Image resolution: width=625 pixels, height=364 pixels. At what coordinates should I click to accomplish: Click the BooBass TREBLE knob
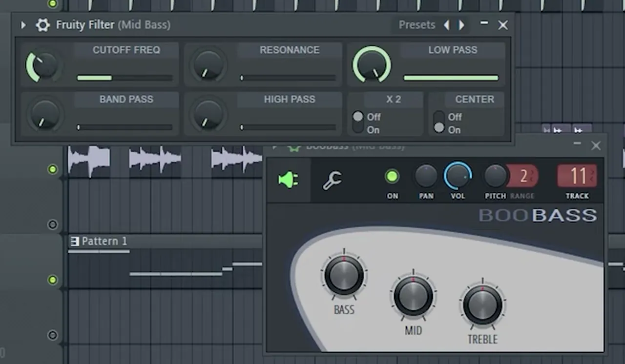click(482, 305)
